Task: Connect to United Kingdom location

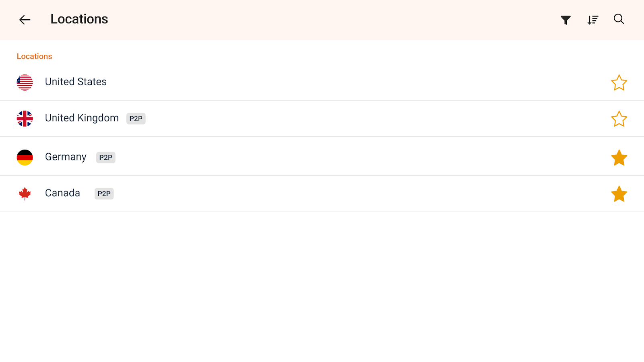Action: coord(82,118)
